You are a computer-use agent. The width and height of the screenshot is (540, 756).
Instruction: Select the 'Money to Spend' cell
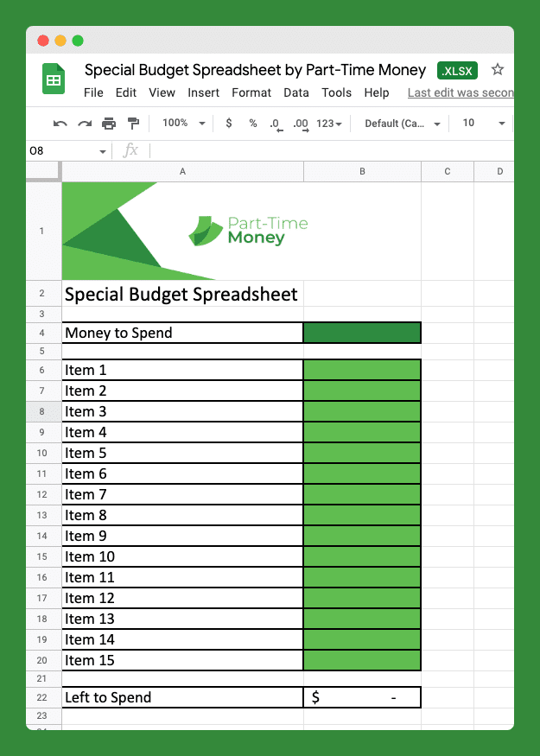[x=182, y=333]
